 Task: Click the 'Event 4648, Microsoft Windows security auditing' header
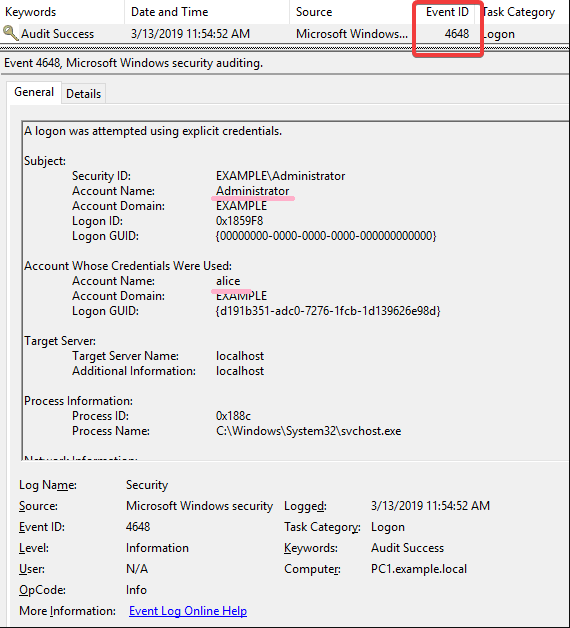pos(133,63)
